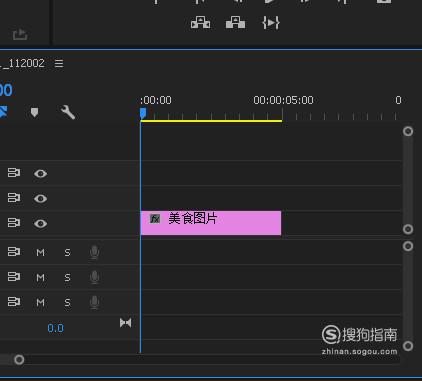Click the 00:00:05:00 mark on time ruler

[x=283, y=100]
